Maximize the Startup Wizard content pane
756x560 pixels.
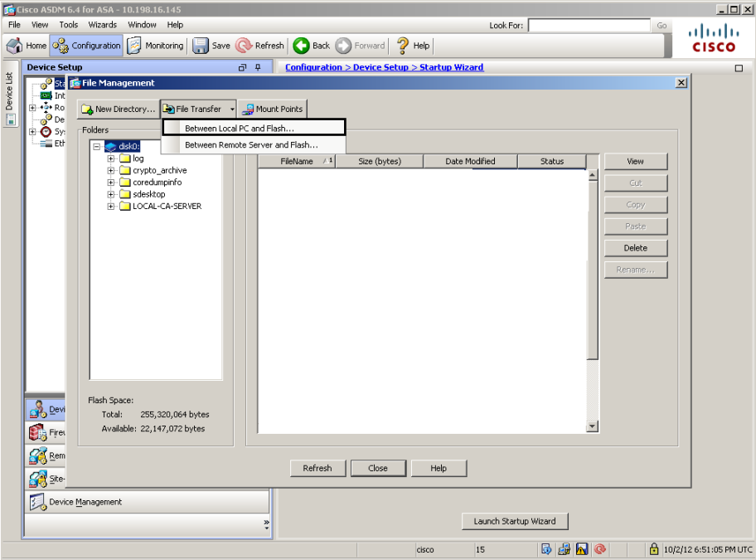(x=739, y=68)
